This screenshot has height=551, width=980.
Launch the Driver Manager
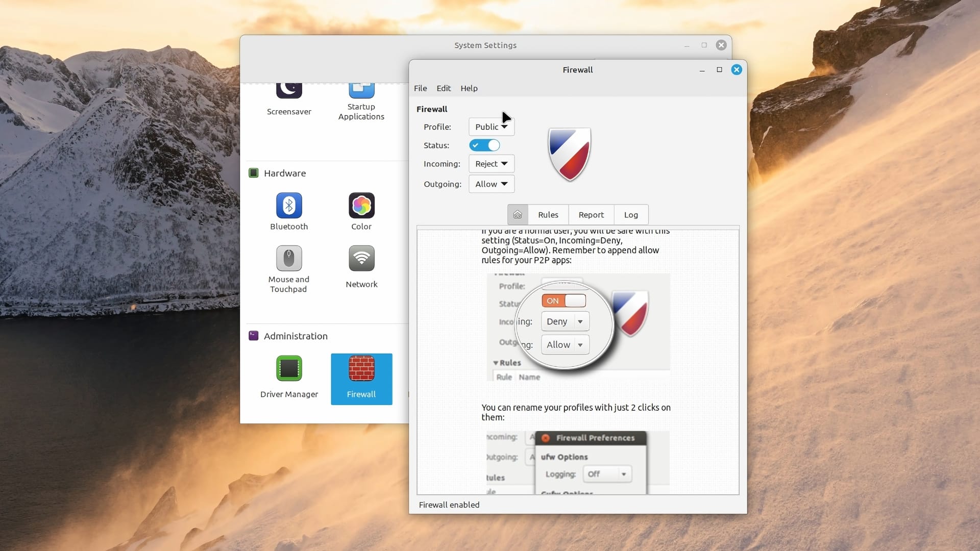(289, 368)
